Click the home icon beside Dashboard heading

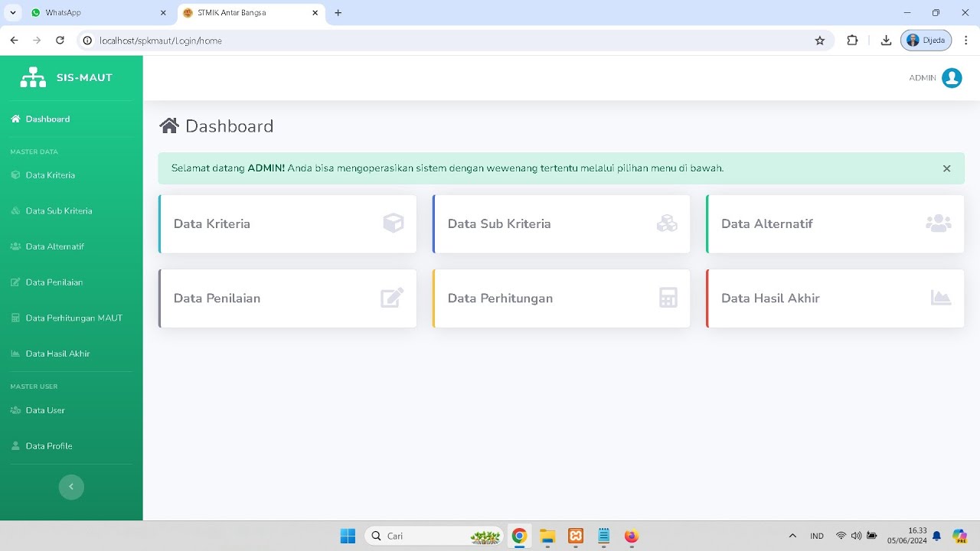(169, 126)
